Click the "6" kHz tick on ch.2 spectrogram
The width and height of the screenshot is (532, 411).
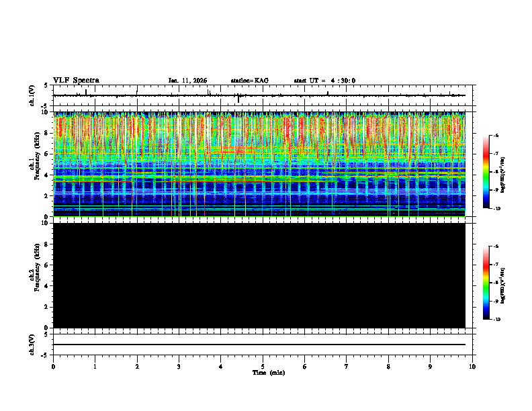(x=46, y=265)
